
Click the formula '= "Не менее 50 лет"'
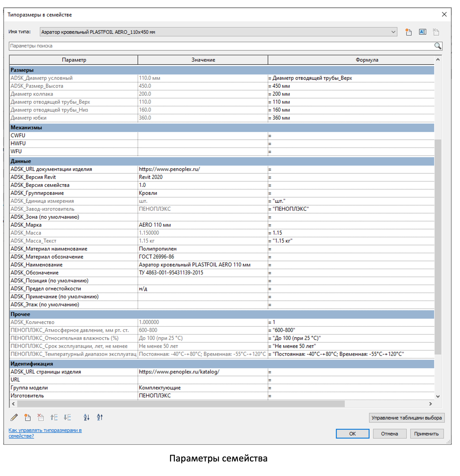tap(351, 346)
